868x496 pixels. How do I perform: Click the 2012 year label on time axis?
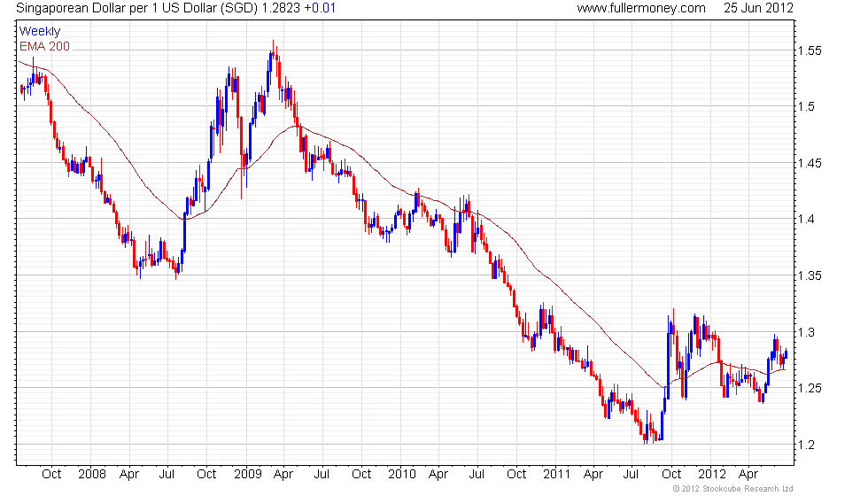tap(711, 475)
